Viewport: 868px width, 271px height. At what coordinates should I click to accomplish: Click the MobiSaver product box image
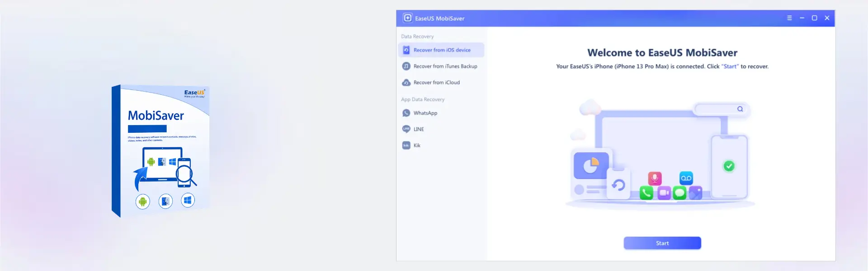(x=160, y=151)
